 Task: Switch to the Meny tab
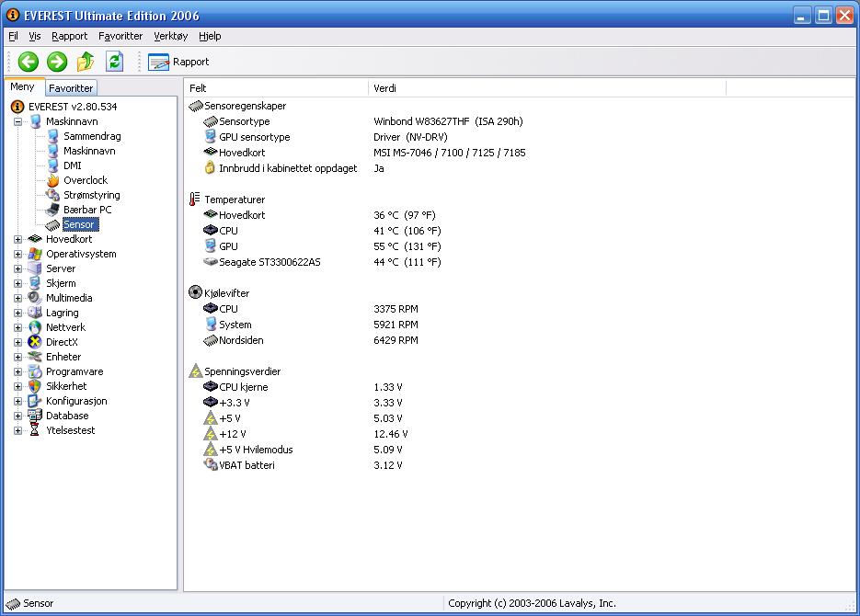[22, 86]
